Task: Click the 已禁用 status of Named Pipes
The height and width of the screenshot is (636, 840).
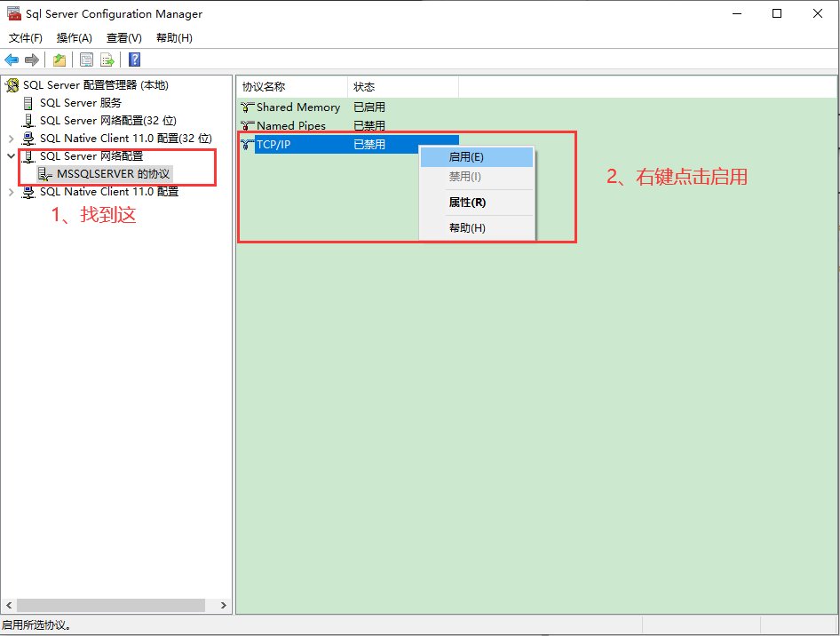Action: point(369,125)
